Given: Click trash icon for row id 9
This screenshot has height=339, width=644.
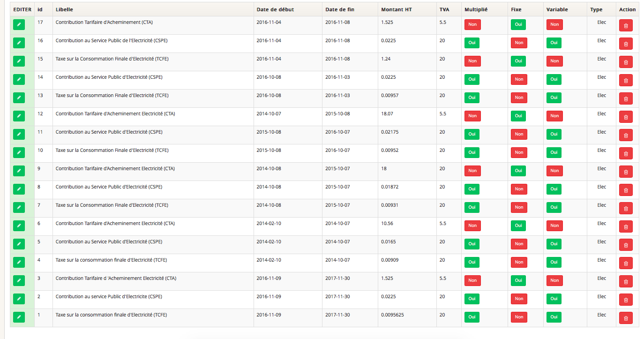Looking at the screenshot, I should [626, 172].
